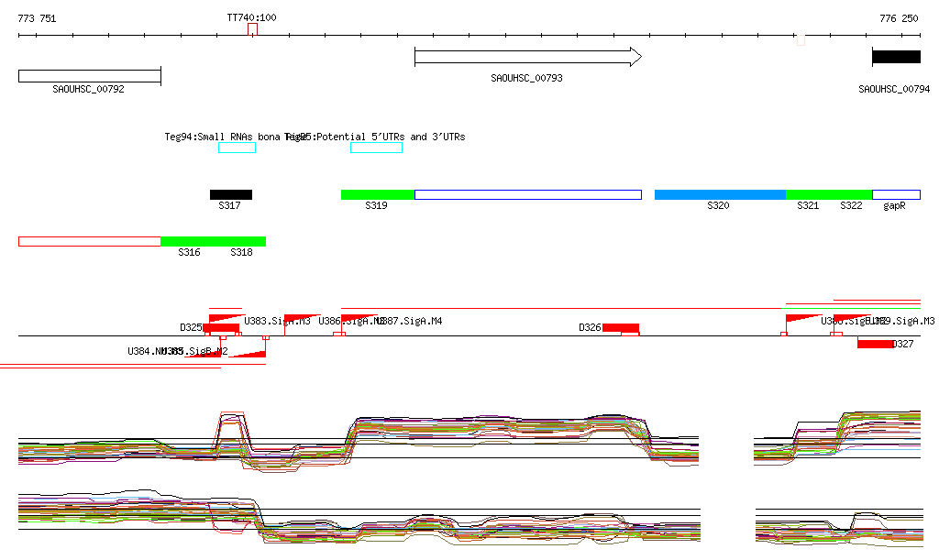939x560 pixels.
Task: Click the S322 label
Action: 851,206
